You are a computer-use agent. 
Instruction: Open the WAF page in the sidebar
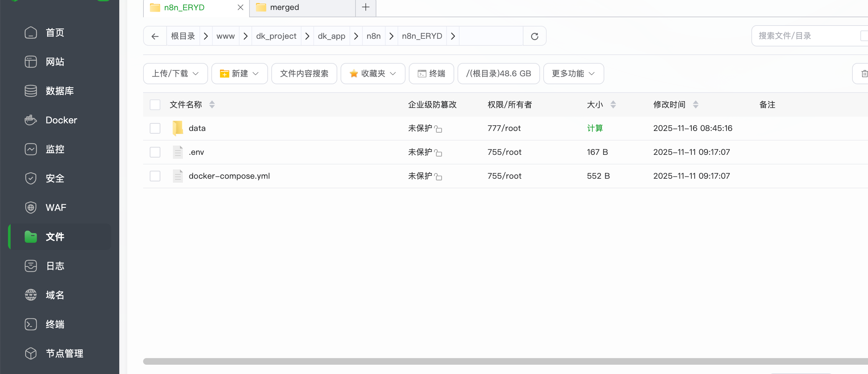click(x=56, y=208)
